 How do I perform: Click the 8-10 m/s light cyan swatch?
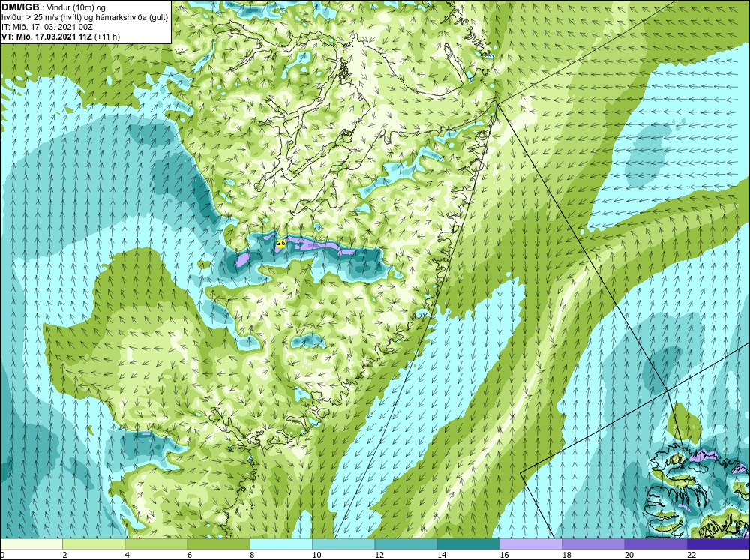(281, 544)
